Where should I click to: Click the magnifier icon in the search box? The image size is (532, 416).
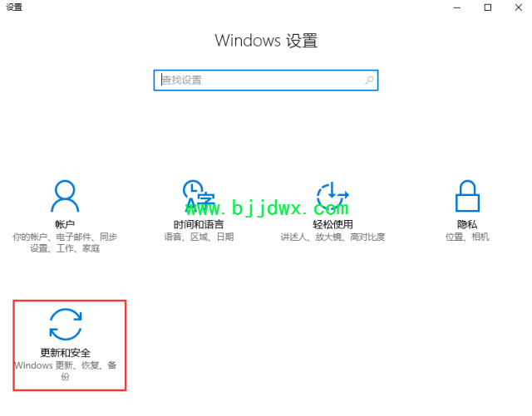tap(369, 80)
